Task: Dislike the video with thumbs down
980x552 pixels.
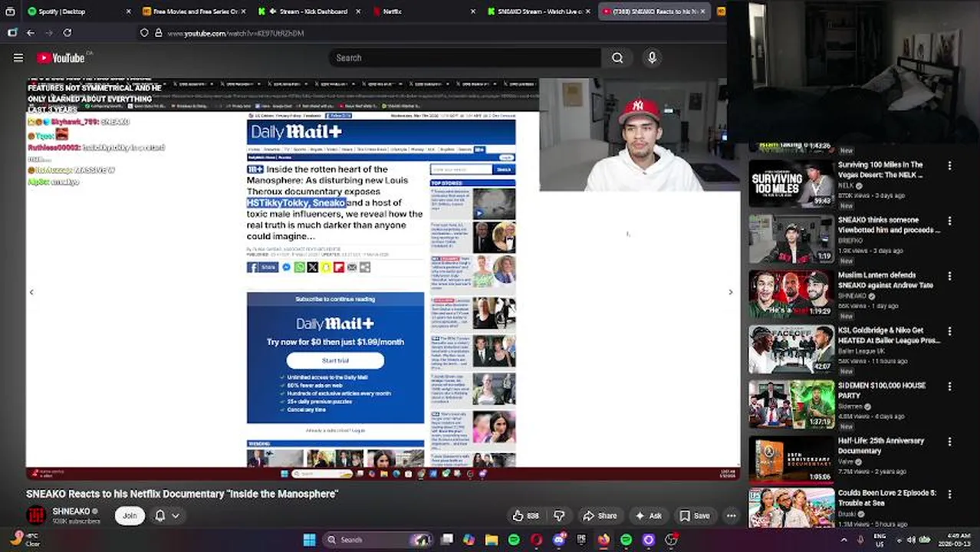Action: click(x=559, y=516)
